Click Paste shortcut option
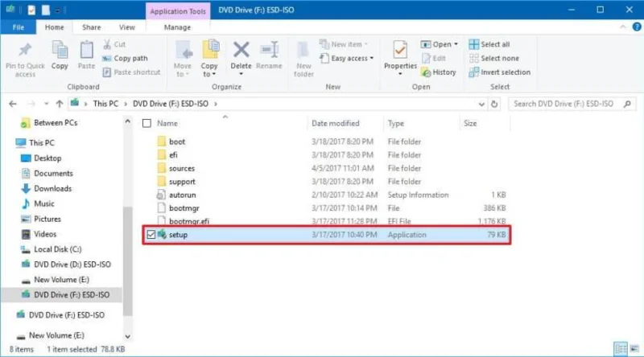This screenshot has height=357, width=644. click(131, 72)
